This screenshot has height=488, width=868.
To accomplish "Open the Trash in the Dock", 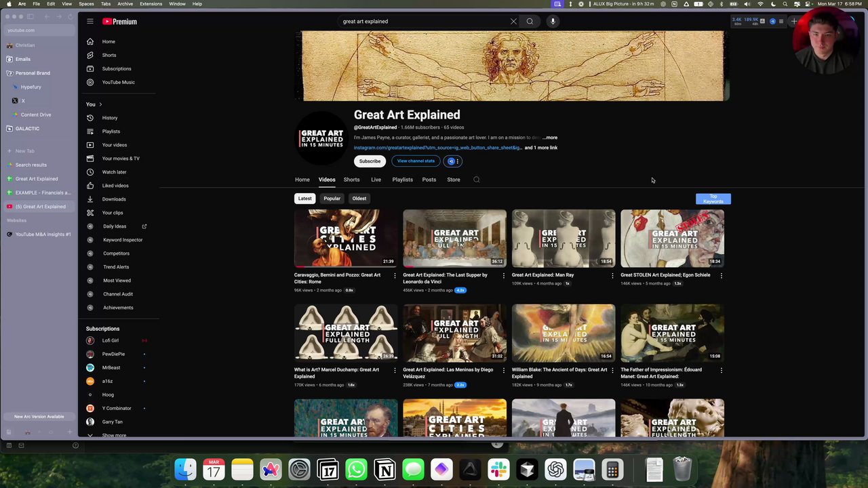I will [x=682, y=470].
